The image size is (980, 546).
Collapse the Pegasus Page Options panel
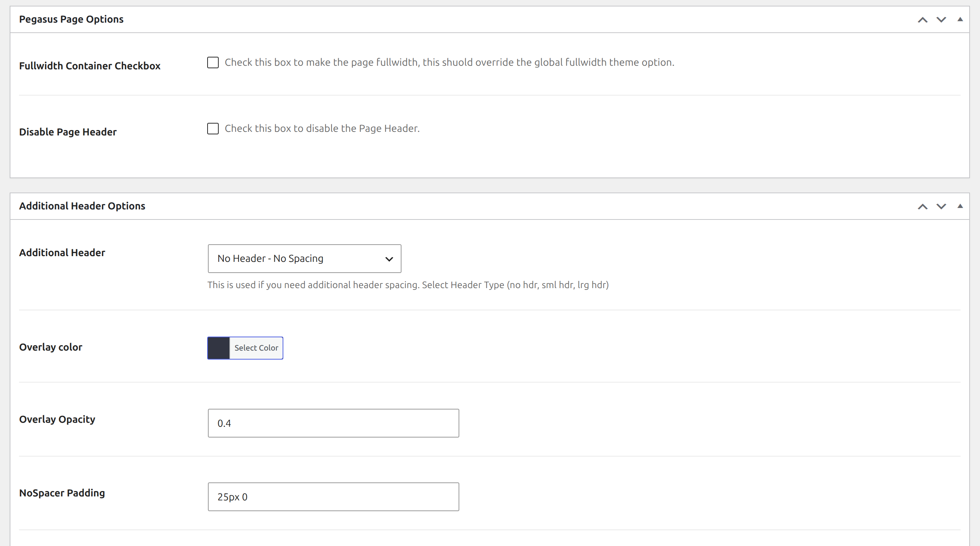point(960,19)
